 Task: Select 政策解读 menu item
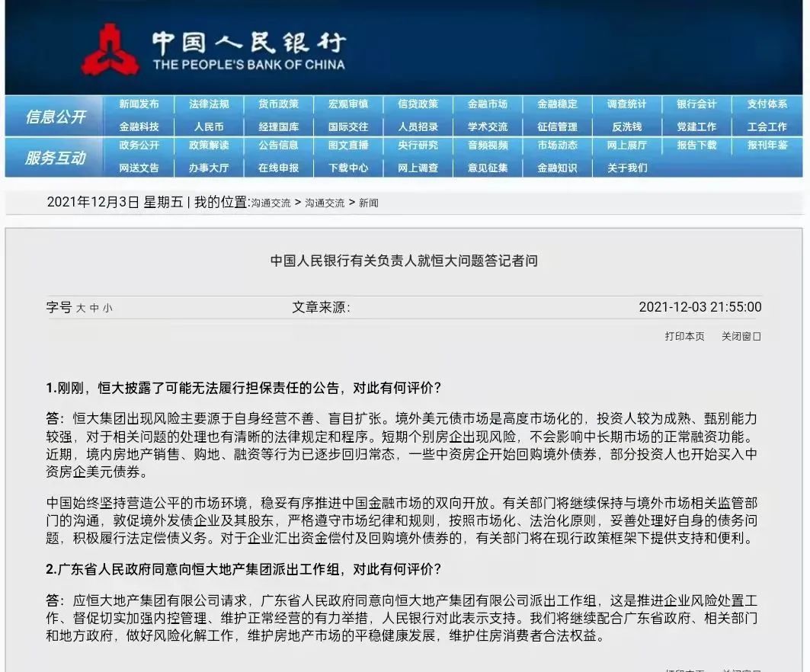209,146
